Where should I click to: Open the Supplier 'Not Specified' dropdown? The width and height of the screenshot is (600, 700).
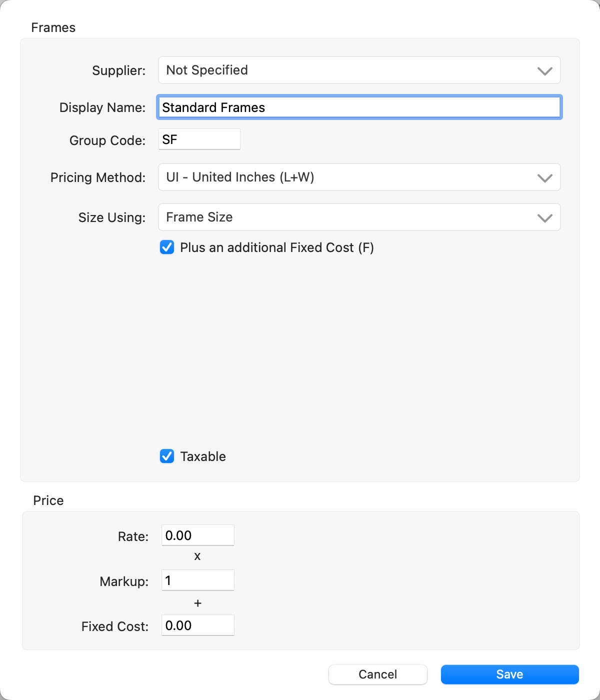click(350, 70)
